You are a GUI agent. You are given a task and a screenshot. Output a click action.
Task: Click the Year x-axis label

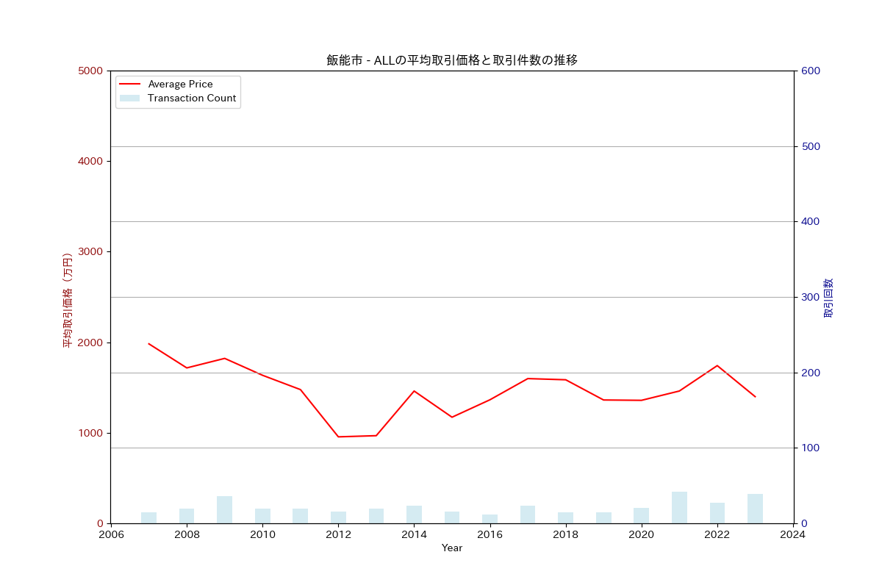tap(452, 548)
